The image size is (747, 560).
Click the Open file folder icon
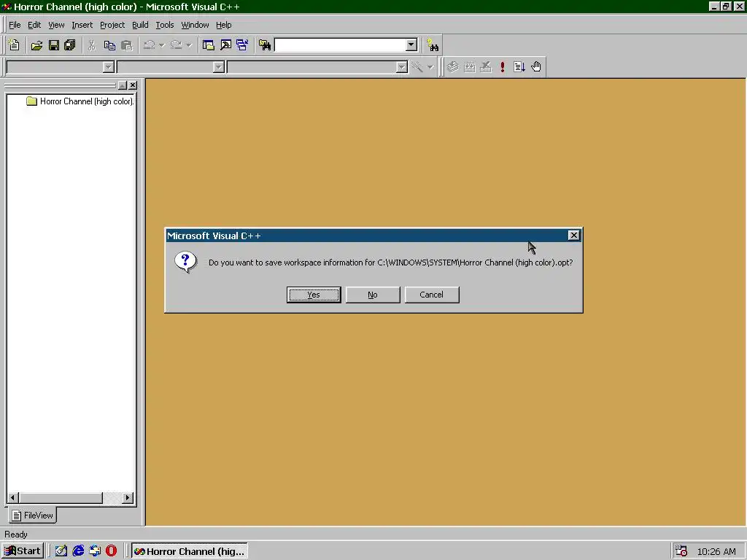pos(36,45)
